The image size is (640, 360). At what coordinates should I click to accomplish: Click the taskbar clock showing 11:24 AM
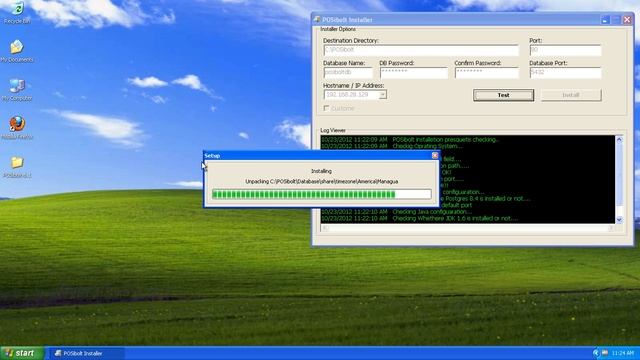tap(623, 353)
